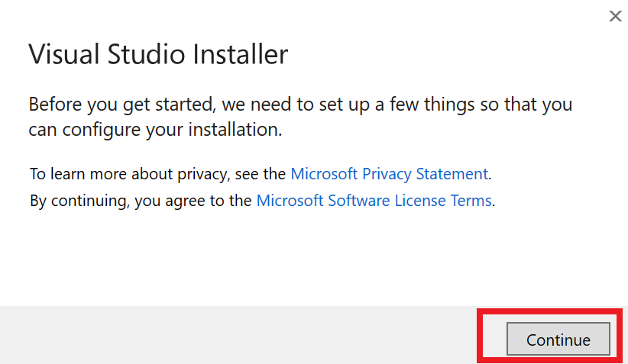Select the Continue button in the footer
Viewport: 628px width, 364px height.
pos(558,340)
